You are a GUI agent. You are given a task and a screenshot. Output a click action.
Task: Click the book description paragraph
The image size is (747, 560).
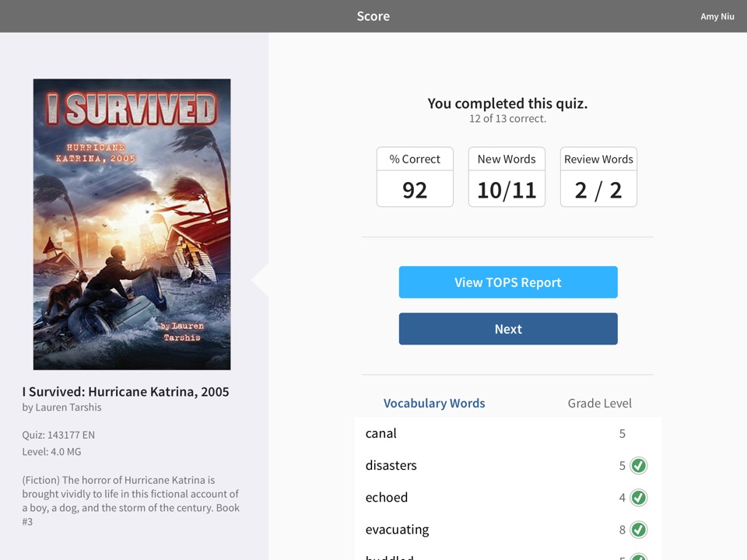[131, 500]
